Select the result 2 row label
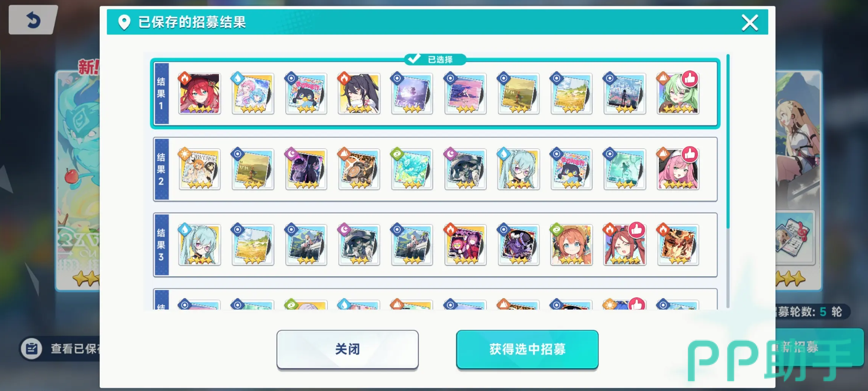Viewport: 868px width, 391px height. (x=161, y=169)
